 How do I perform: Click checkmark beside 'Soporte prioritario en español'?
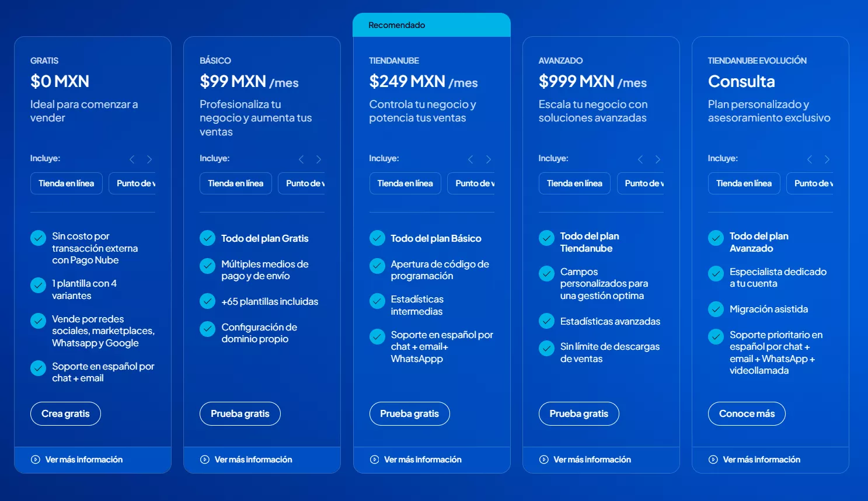pyautogui.click(x=716, y=336)
